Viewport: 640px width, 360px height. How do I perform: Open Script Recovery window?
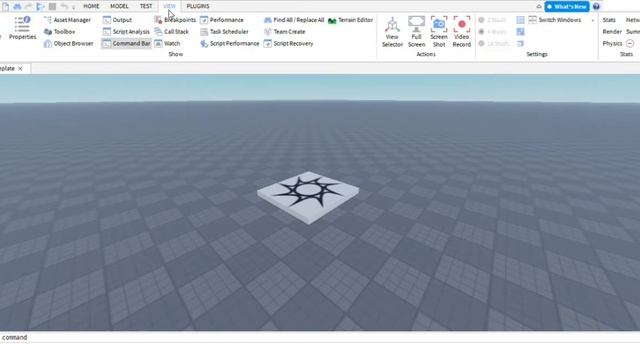[289, 43]
